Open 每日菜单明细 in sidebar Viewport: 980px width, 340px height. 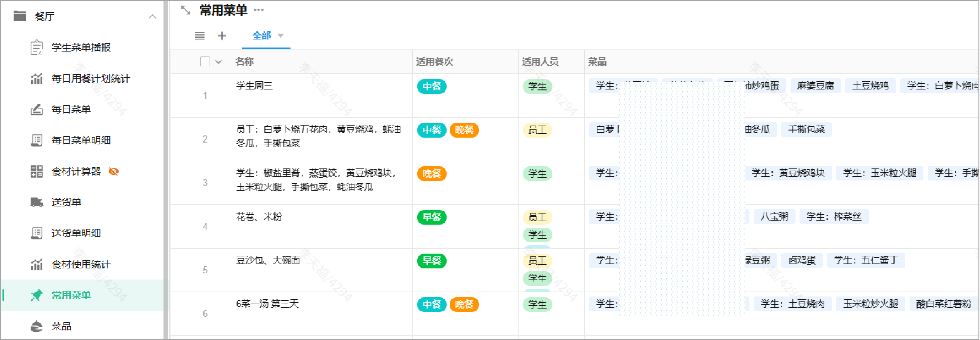[81, 140]
